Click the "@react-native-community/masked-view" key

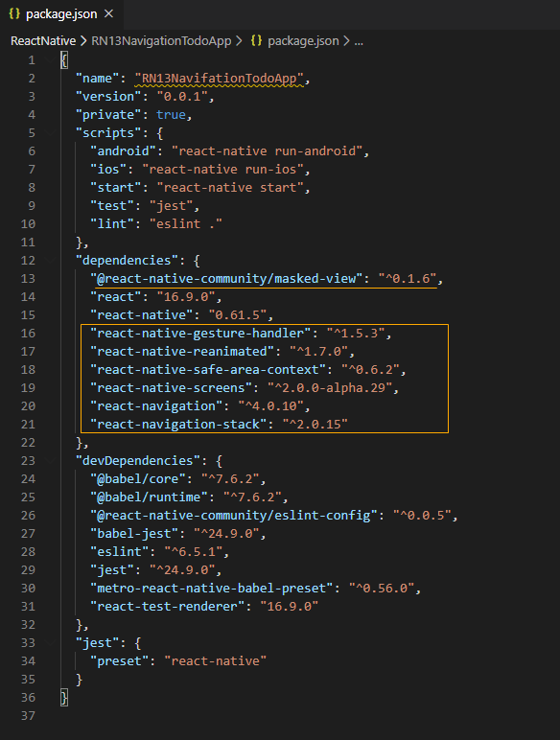point(226,279)
